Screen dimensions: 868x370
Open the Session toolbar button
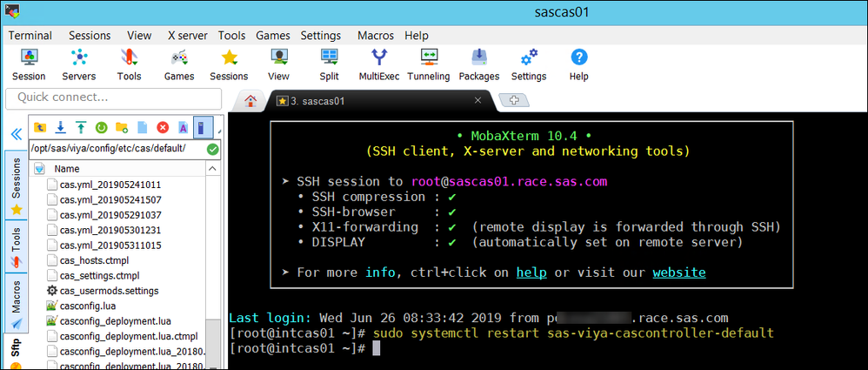[x=29, y=64]
